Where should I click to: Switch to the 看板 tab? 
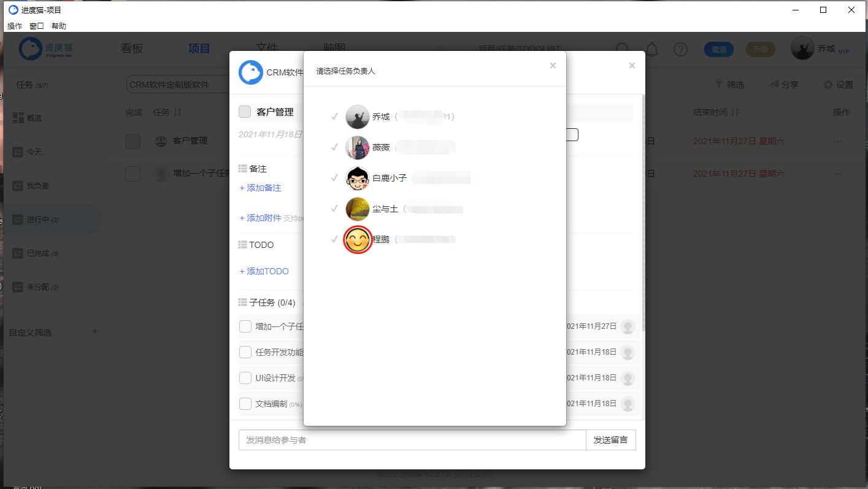pyautogui.click(x=132, y=48)
